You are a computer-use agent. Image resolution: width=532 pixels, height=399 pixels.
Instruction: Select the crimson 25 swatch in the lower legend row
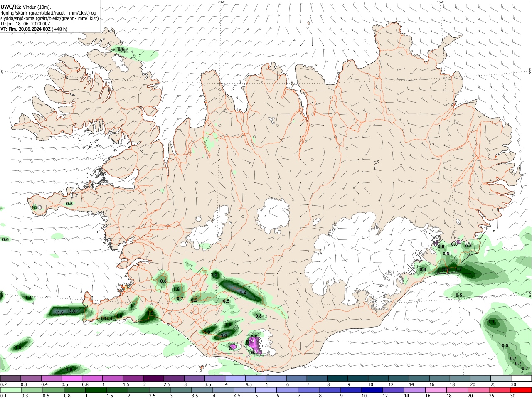[x=499, y=390]
